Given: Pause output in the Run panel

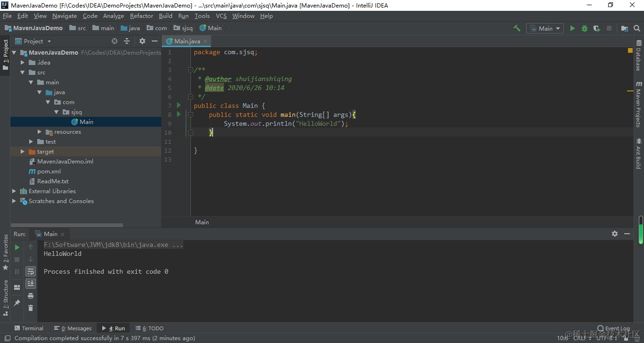Looking at the screenshot, I should 17,271.
